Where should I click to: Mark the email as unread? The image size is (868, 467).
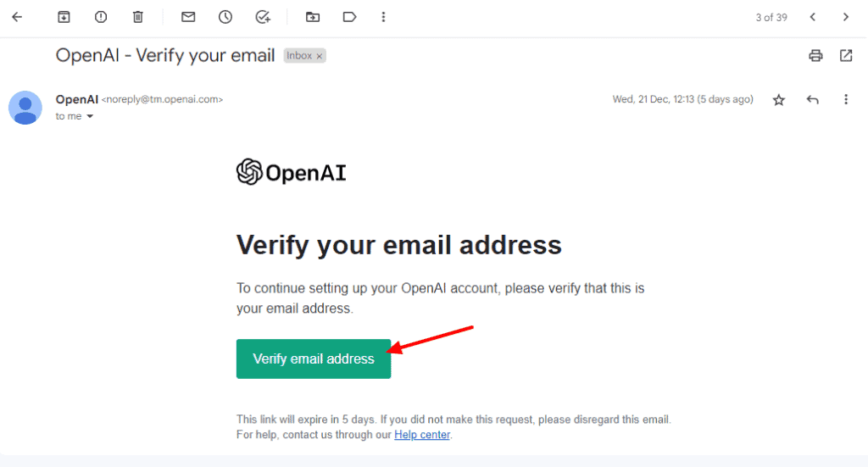point(188,17)
